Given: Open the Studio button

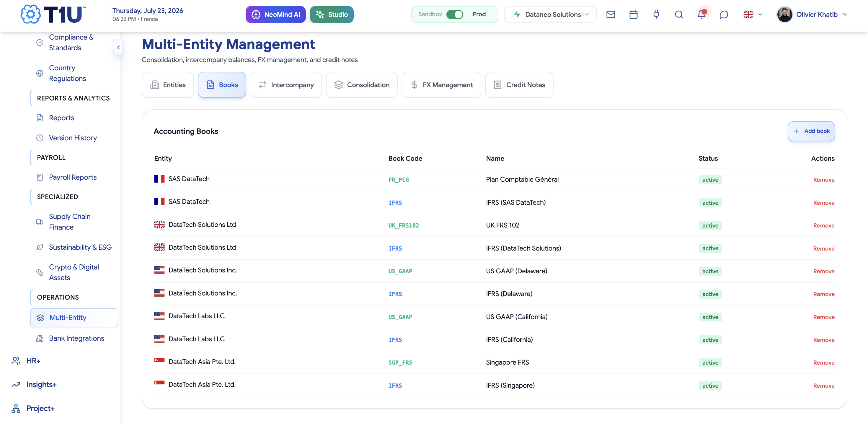Looking at the screenshot, I should [x=332, y=14].
